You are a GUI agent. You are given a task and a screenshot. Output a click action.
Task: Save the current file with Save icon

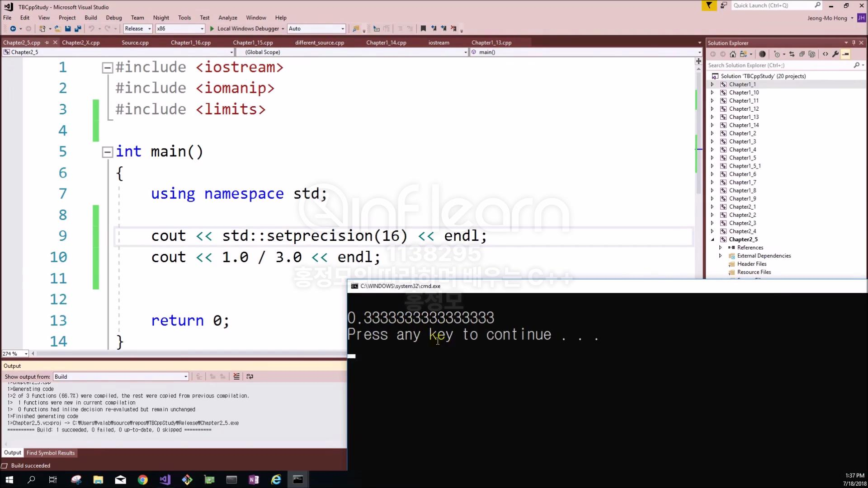tap(68, 28)
